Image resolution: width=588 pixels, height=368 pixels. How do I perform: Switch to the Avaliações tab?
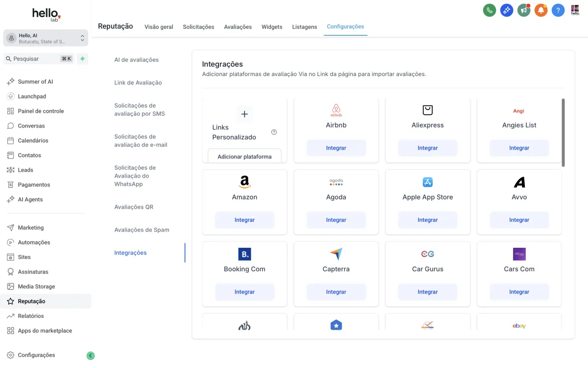[238, 27]
